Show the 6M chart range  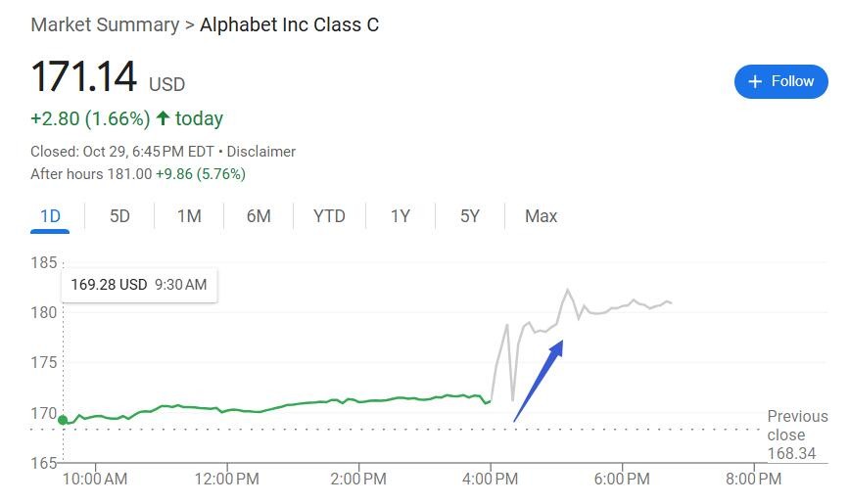pyautogui.click(x=259, y=216)
